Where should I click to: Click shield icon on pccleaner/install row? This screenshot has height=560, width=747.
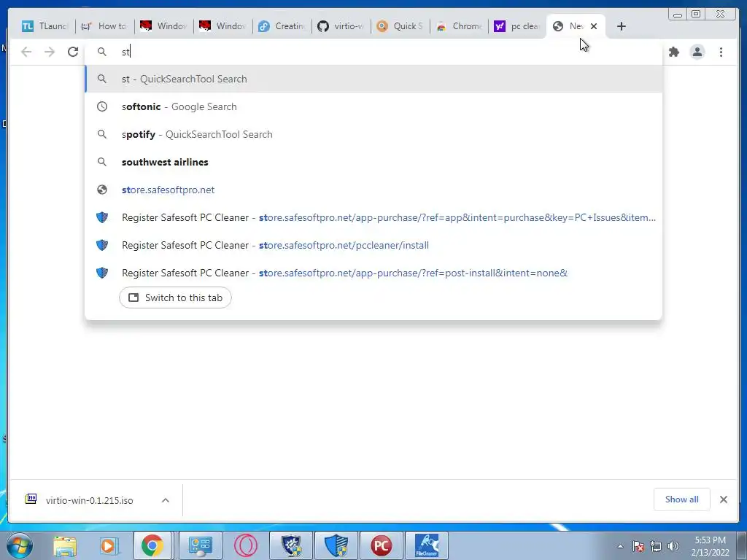coord(102,245)
